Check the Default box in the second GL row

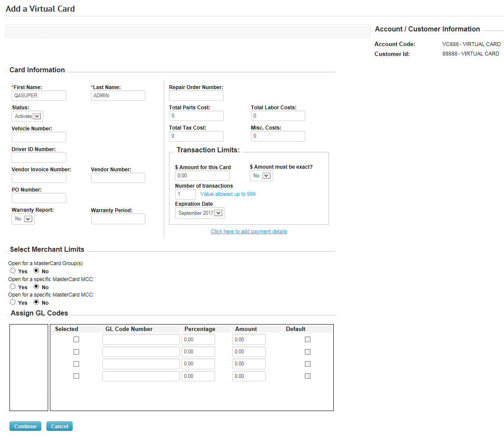click(307, 351)
